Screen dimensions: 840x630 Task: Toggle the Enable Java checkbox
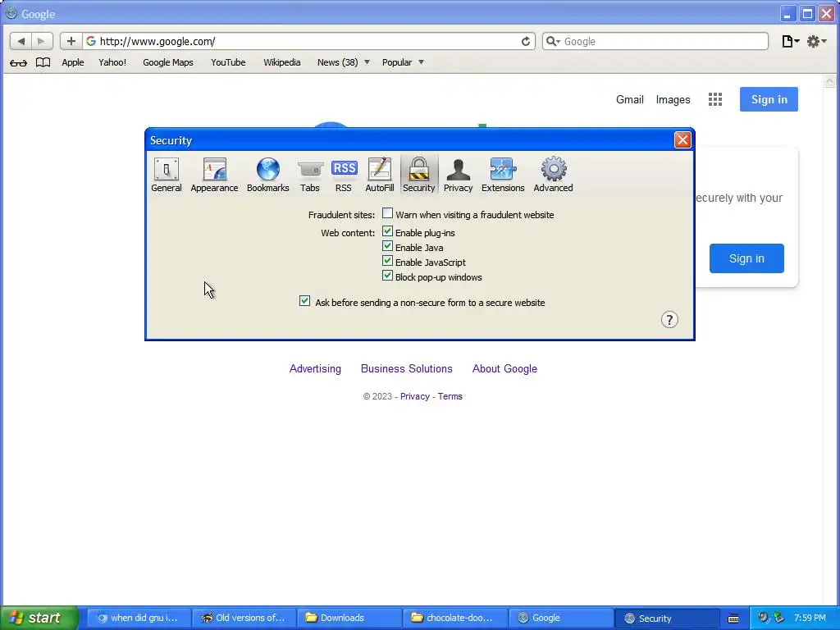(x=387, y=246)
